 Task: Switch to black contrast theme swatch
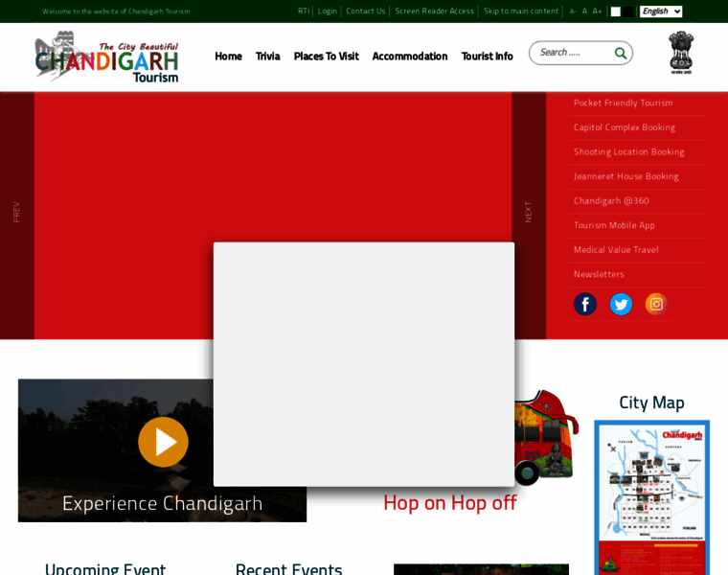click(628, 11)
